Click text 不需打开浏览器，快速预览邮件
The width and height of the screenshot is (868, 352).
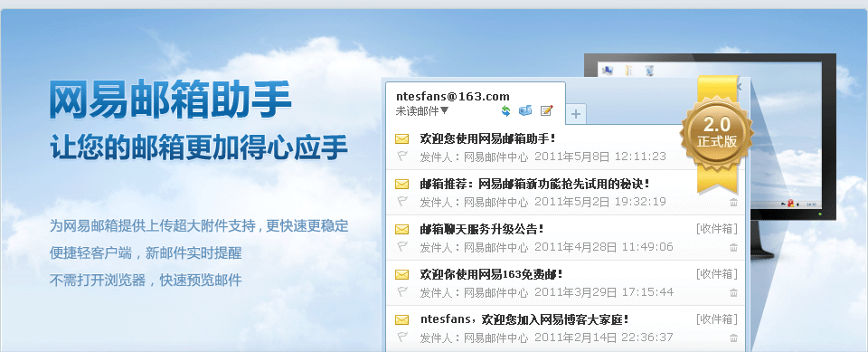click(x=146, y=280)
